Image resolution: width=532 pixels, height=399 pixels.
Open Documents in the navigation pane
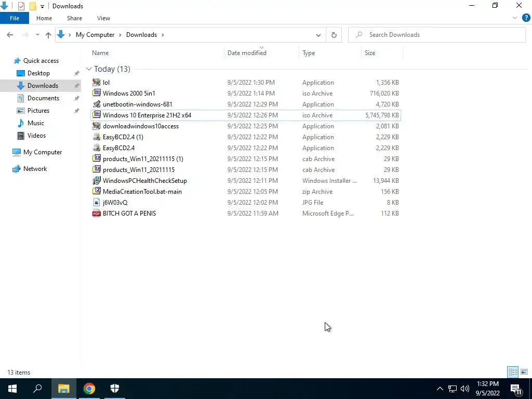click(x=43, y=98)
